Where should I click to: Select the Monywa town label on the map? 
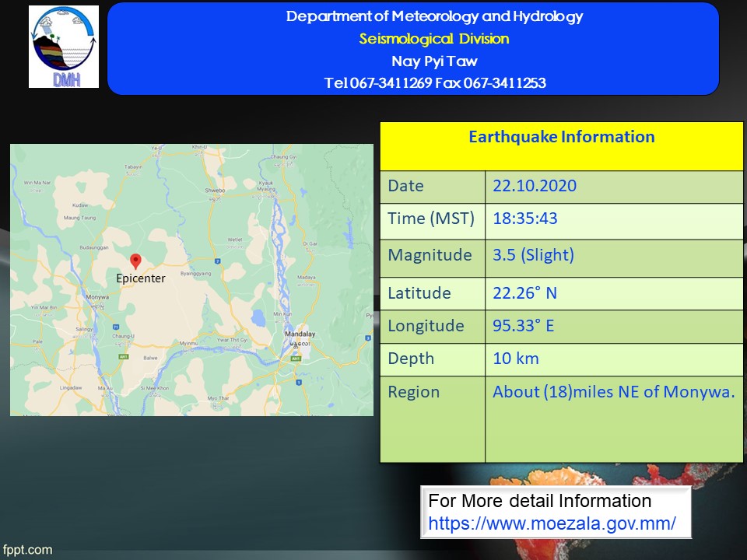[98, 297]
